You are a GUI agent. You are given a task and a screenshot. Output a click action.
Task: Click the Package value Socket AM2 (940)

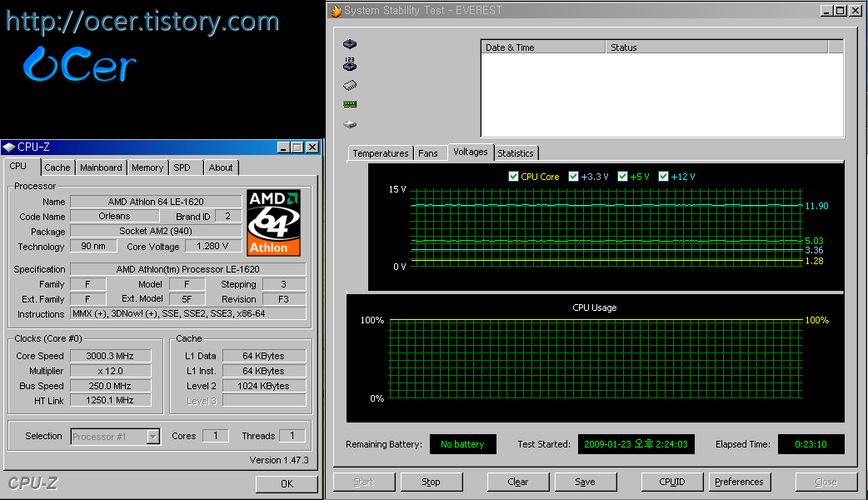(156, 231)
